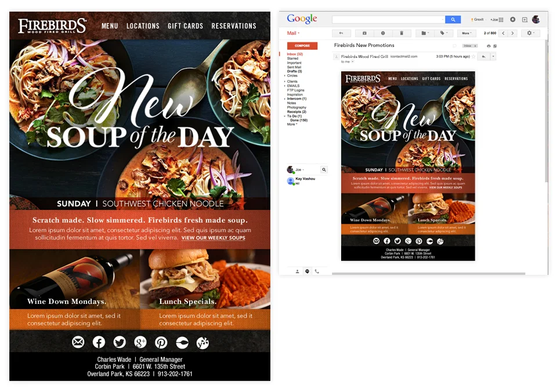Click MENU in the large email header

pyautogui.click(x=110, y=26)
